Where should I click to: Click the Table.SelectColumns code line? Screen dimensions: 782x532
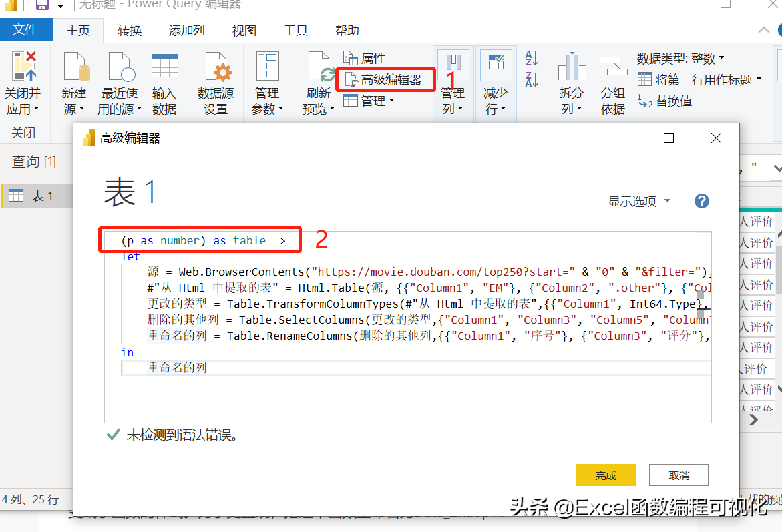click(428, 320)
